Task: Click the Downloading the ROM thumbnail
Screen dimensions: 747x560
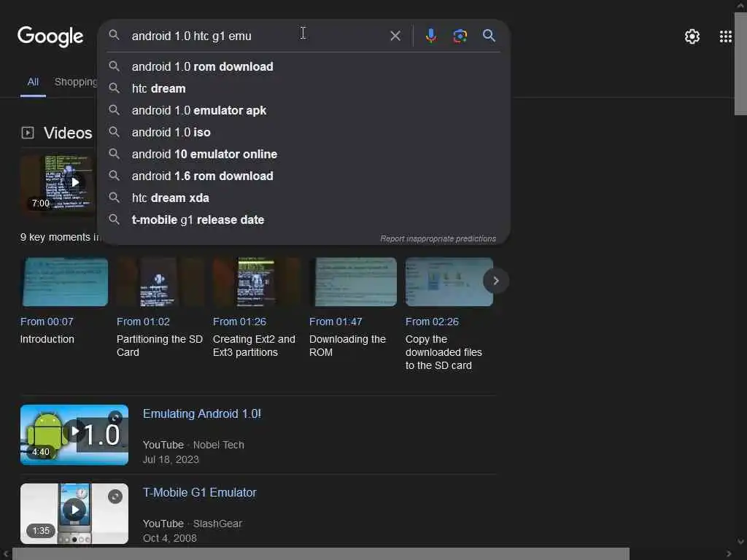Action: click(x=353, y=282)
